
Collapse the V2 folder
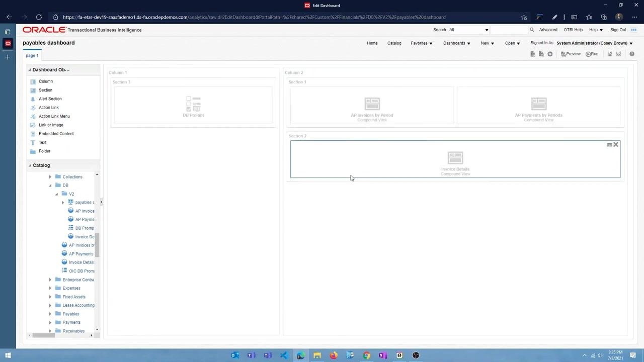(x=56, y=194)
